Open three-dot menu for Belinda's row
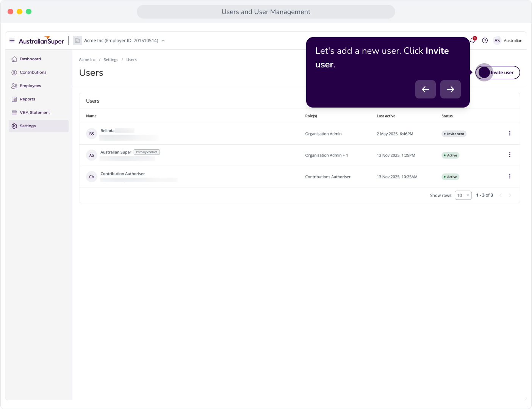The width and height of the screenshot is (532, 409). tap(510, 133)
